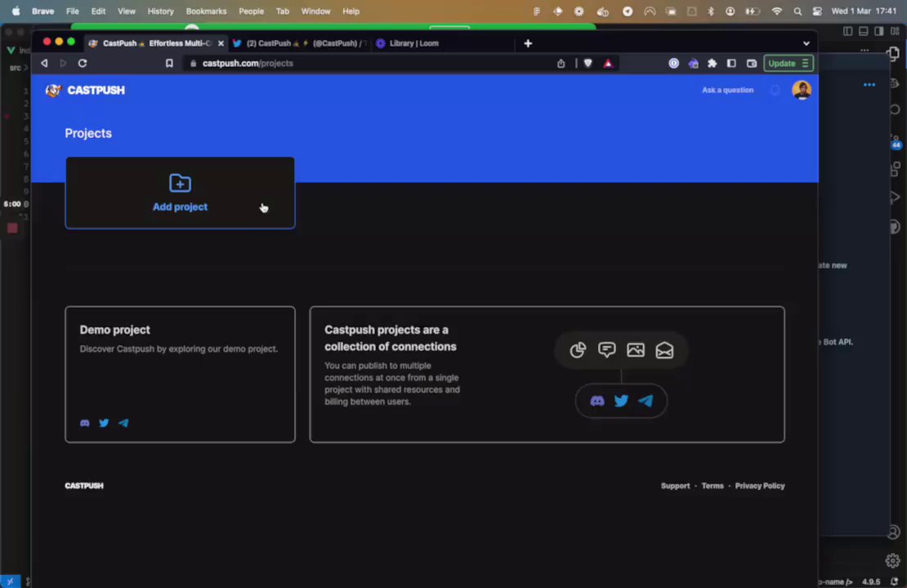Click the Castpush logo in header
907x588 pixels.
[x=86, y=90]
